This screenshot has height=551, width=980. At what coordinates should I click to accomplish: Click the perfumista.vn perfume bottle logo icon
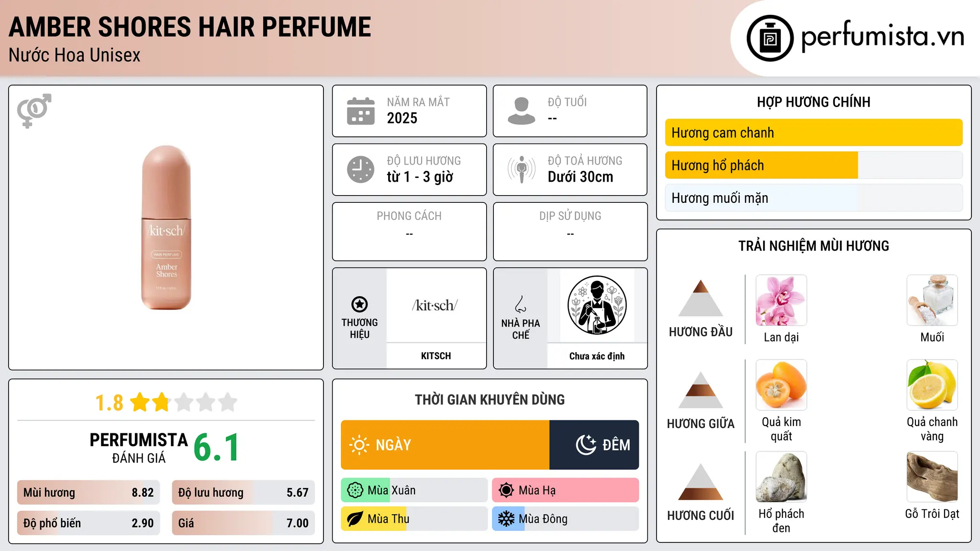click(770, 38)
